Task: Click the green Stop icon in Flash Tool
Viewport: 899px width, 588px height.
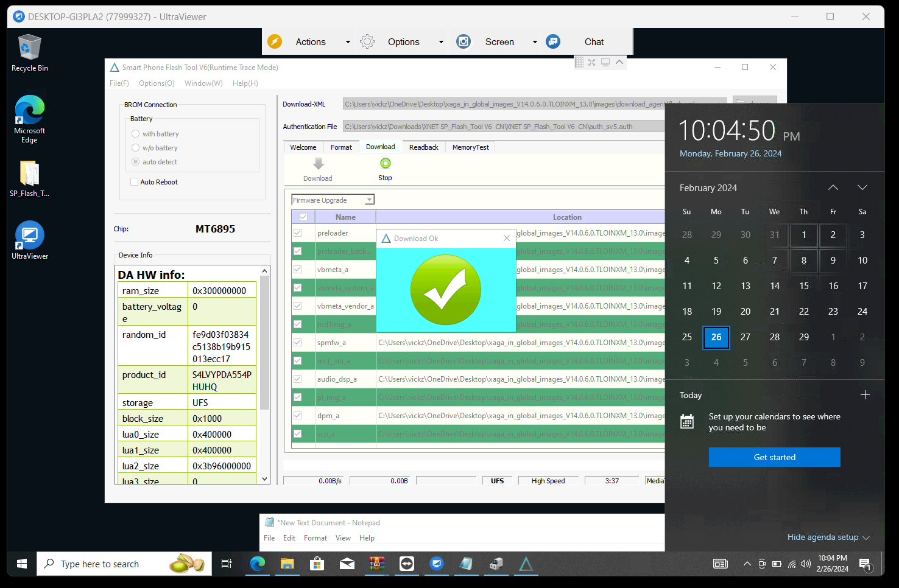Action: click(385, 163)
